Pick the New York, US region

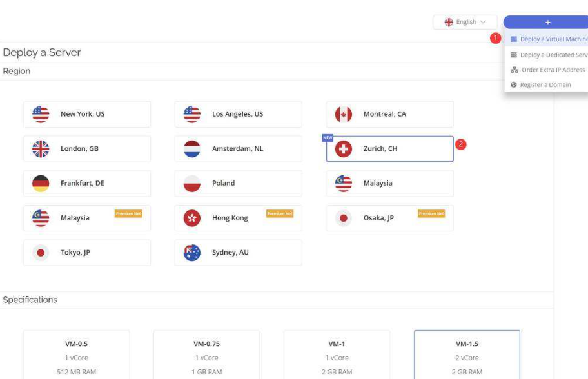(x=87, y=114)
